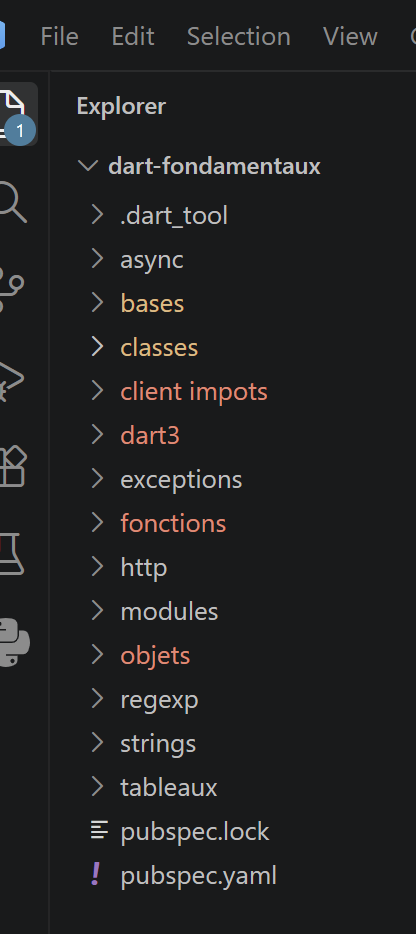The height and width of the screenshot is (934, 416).
Task: Open the Search view icon
Action: (12, 203)
